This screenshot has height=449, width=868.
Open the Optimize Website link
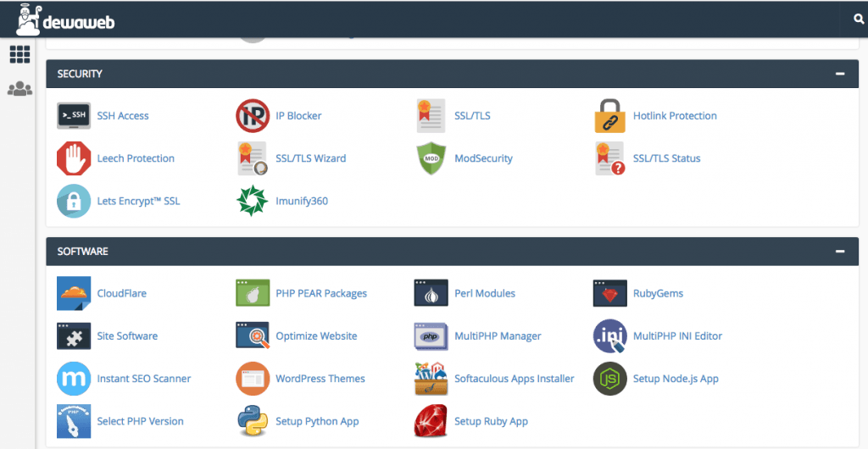tap(316, 335)
